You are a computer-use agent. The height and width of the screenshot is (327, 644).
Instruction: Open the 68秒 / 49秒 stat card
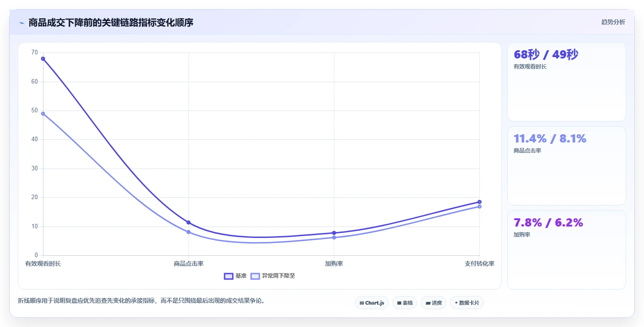point(566,82)
